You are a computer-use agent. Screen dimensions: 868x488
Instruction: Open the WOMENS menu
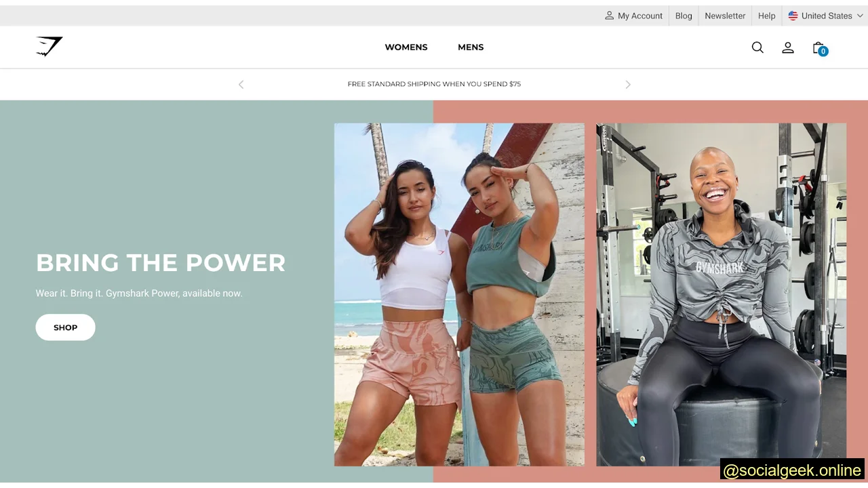click(x=406, y=47)
